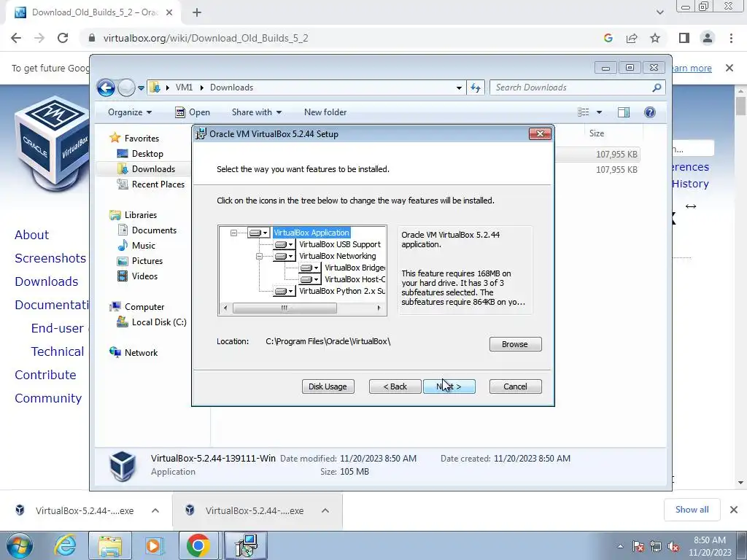Open VirtualBox Host-Only feature dropdown icon

[x=309, y=279]
